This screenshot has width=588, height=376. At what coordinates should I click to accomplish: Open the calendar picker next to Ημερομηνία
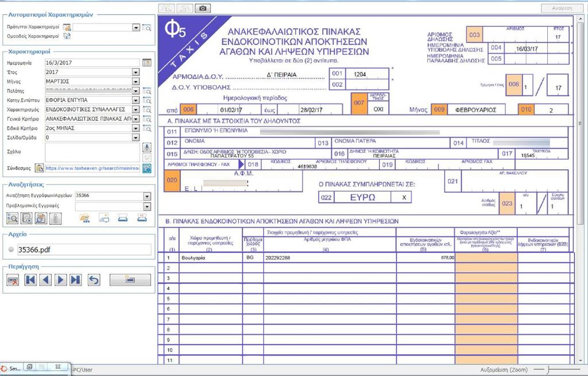(146, 62)
